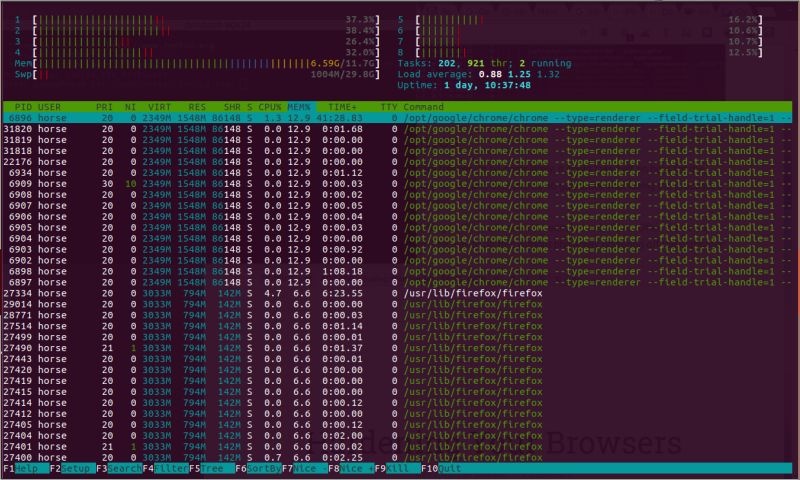Click F7 Nice - to lower niceness

(305, 468)
